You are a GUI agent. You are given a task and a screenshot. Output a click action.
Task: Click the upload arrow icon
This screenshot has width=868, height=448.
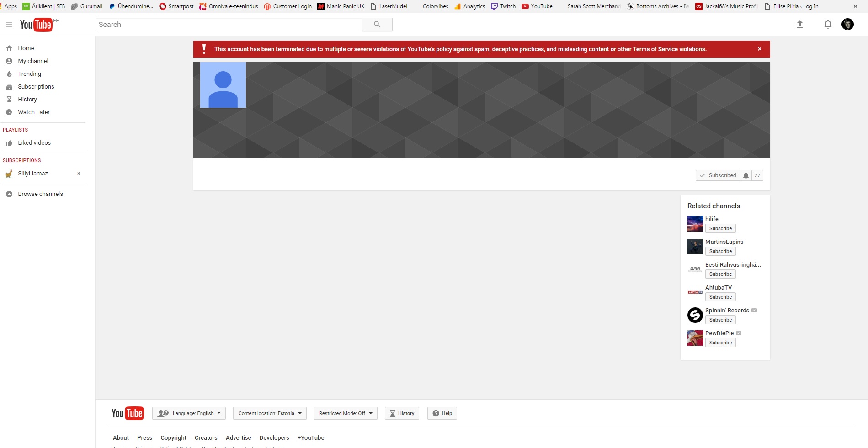(x=800, y=24)
